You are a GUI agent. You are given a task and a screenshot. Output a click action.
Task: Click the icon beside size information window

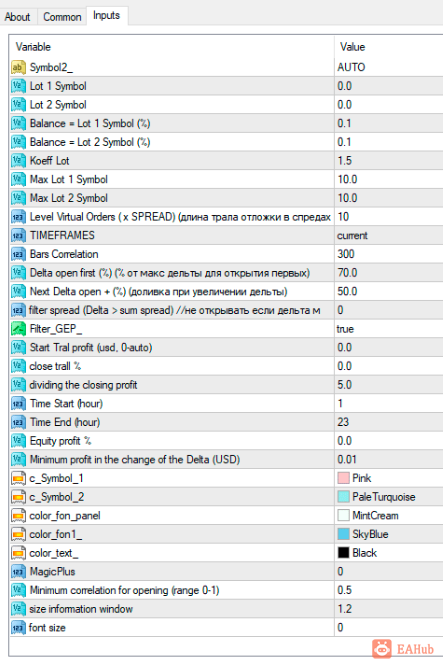pos(18,609)
